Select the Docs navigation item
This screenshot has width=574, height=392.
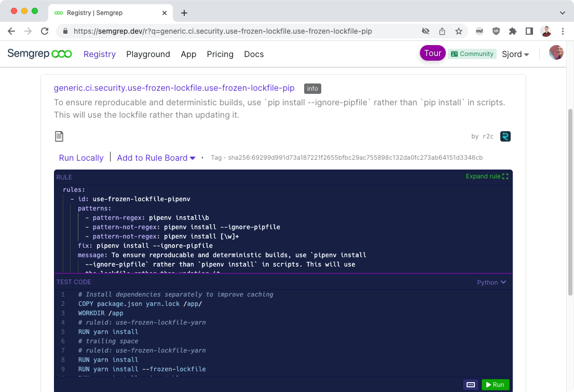[254, 54]
